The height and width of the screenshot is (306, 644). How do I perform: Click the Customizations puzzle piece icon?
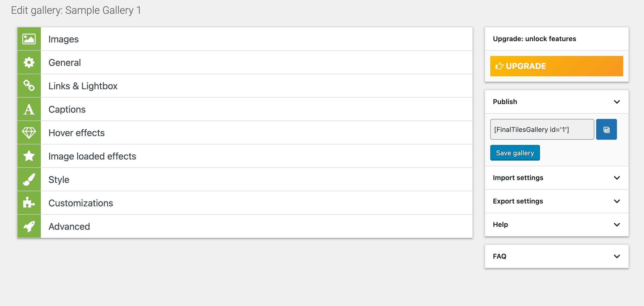coord(29,203)
